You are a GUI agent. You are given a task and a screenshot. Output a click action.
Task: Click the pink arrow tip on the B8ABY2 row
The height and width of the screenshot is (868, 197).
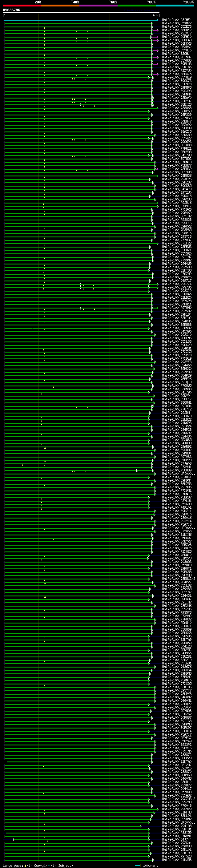(157, 30)
